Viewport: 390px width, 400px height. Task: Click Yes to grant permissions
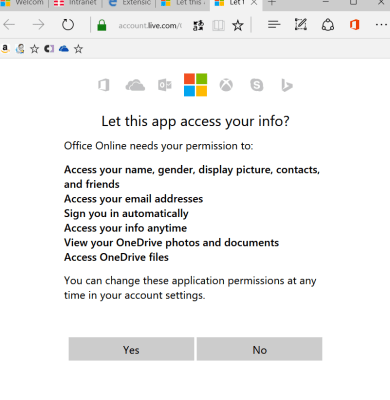[131, 349]
